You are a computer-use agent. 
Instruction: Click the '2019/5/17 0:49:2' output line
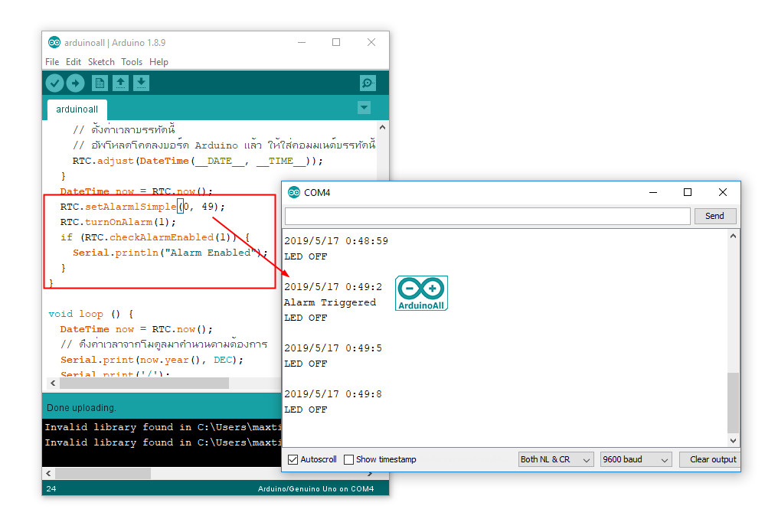pyautogui.click(x=333, y=287)
